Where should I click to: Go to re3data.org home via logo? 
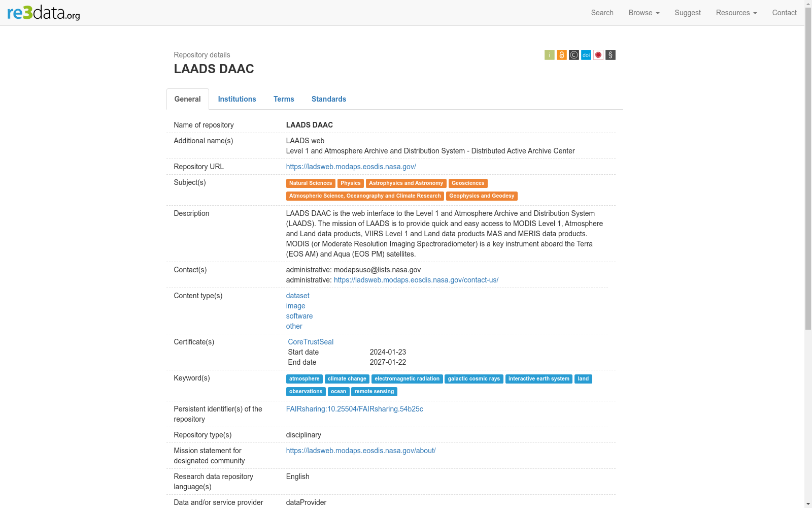coord(44,13)
